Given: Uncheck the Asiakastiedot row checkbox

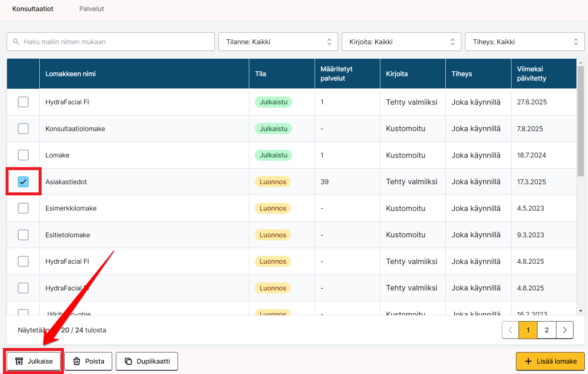Looking at the screenshot, I should point(23,182).
